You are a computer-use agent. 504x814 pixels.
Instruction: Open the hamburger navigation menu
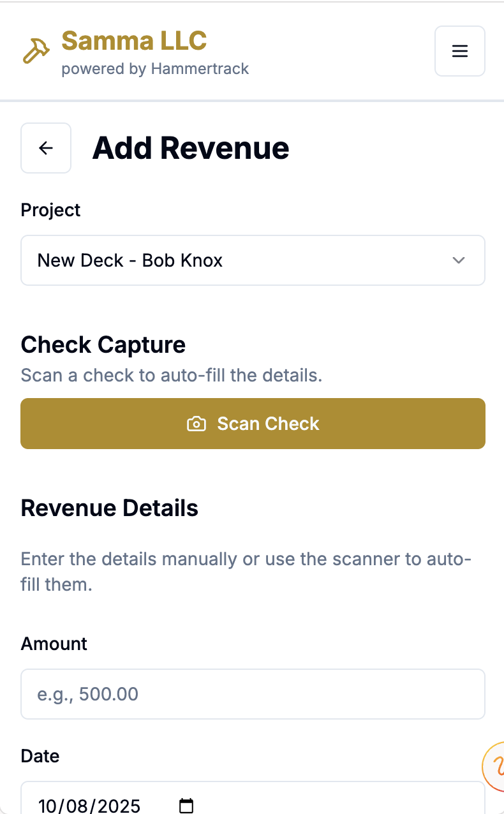click(x=459, y=51)
